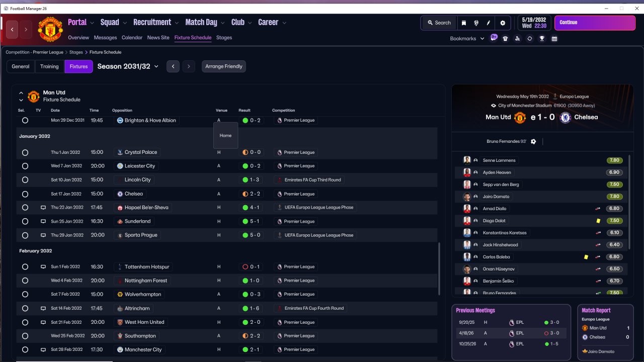Viewport: 644px width, 362px height.
Task: Click the Competition - Premier League breadcrumb link
Action: coord(35,52)
